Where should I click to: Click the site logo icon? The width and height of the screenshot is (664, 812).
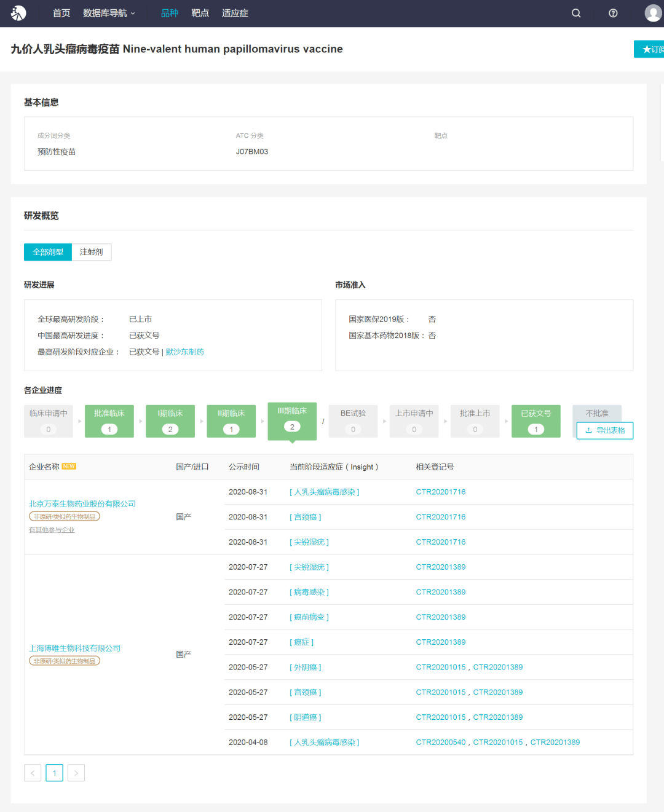pos(18,13)
